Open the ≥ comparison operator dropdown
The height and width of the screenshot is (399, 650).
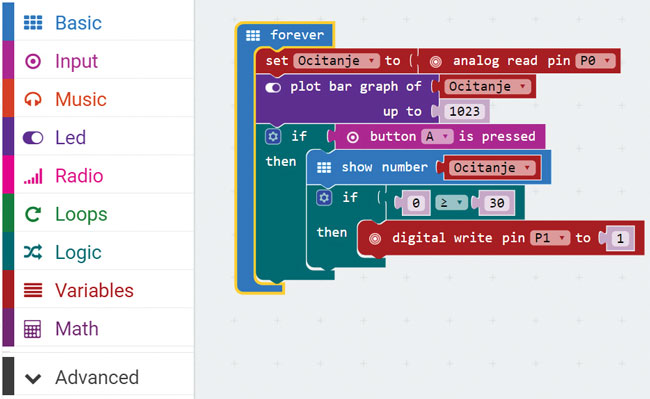(451, 203)
